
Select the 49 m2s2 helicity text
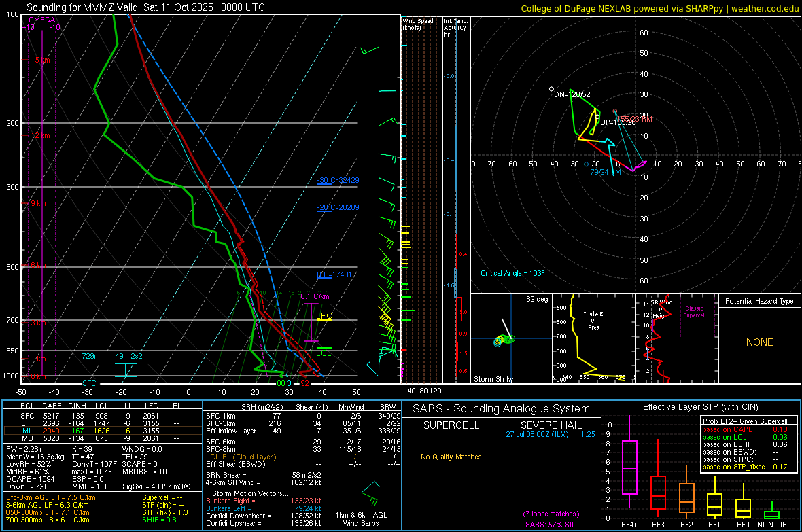(129, 356)
